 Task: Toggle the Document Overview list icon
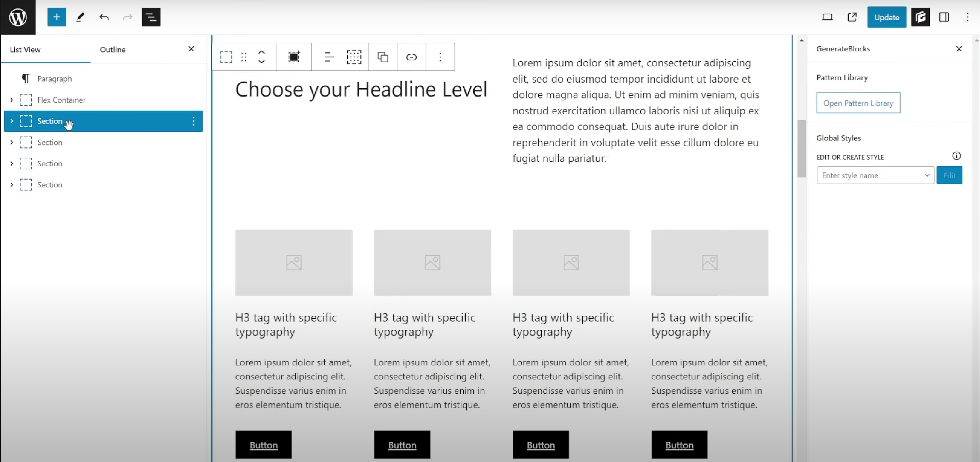click(151, 17)
